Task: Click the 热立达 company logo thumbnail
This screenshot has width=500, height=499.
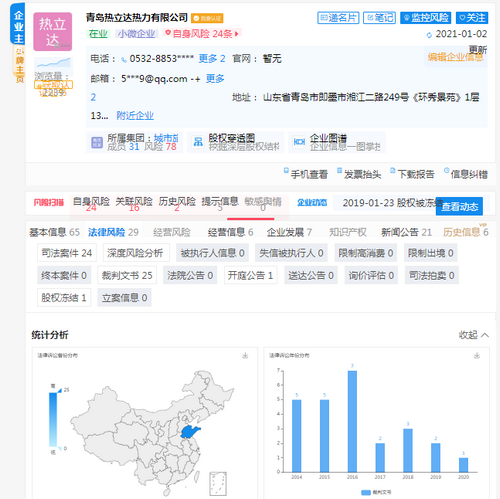Action: pyautogui.click(x=53, y=32)
